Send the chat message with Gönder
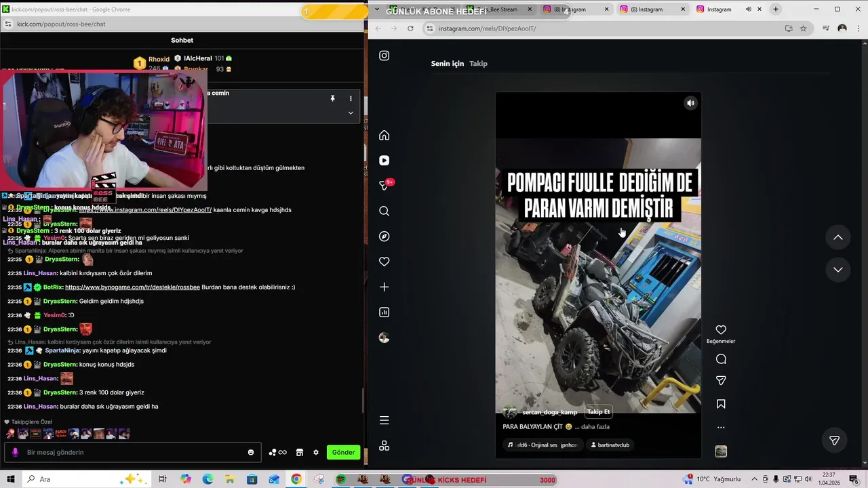This screenshot has width=868, height=488. [x=343, y=452]
